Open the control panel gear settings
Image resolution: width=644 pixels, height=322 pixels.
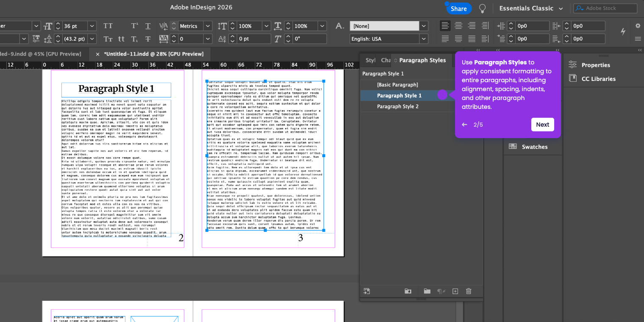638,26
